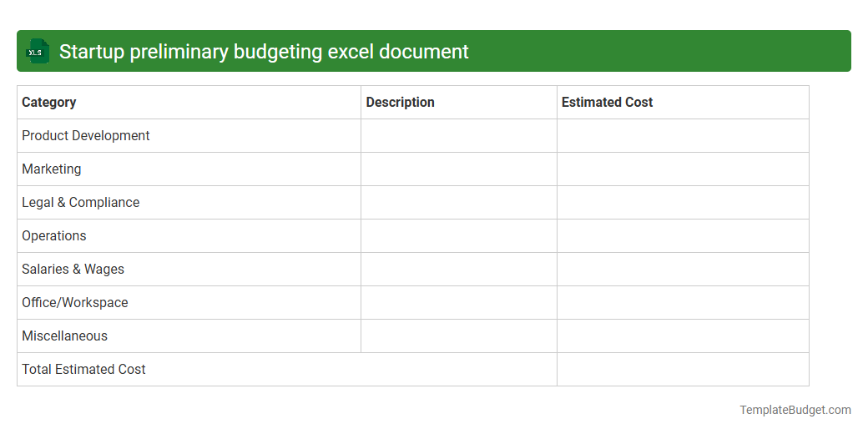Click the 'Estimated Cost' column header
The image size is (868, 434).
point(683,103)
